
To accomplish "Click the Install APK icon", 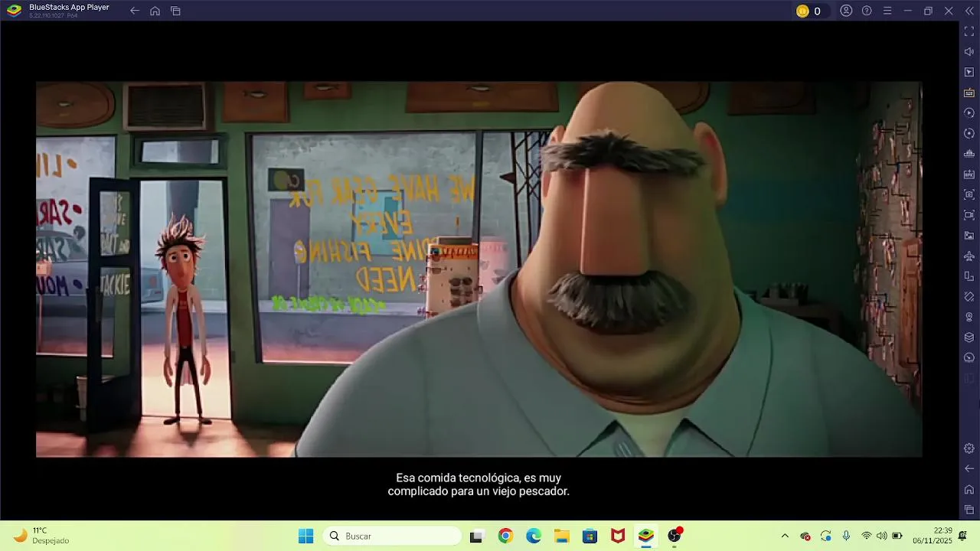I will click(969, 174).
